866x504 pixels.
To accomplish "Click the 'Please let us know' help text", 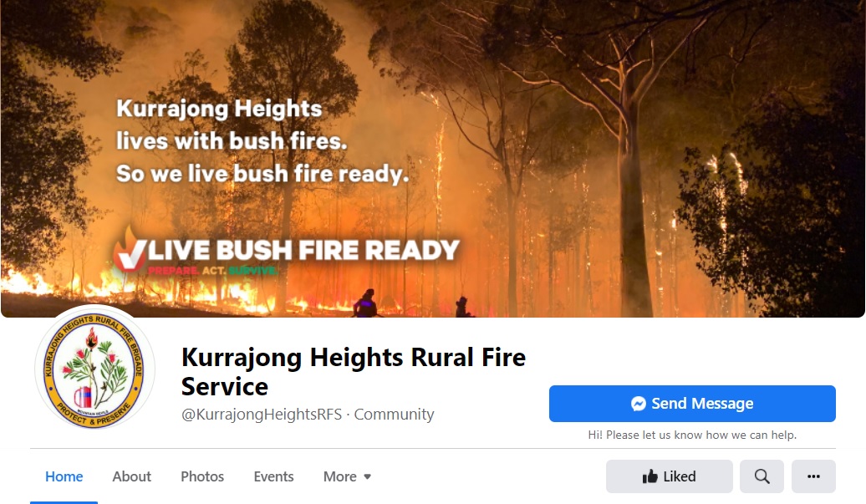I will tap(692, 435).
